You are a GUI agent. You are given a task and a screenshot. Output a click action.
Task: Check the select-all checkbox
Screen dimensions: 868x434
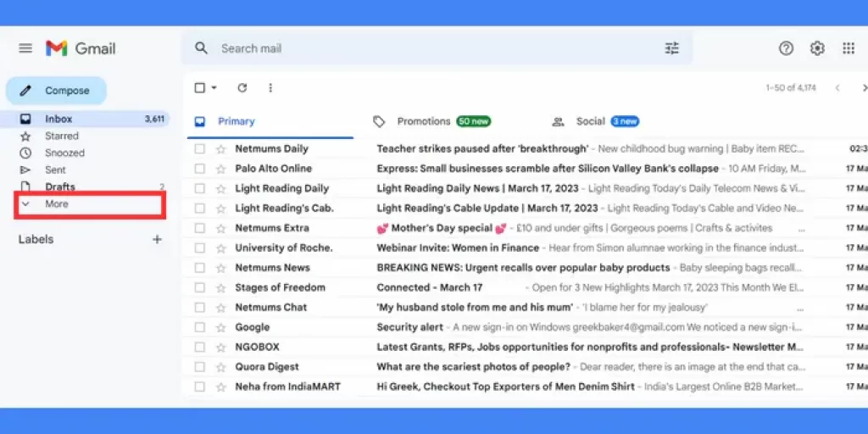pos(200,87)
